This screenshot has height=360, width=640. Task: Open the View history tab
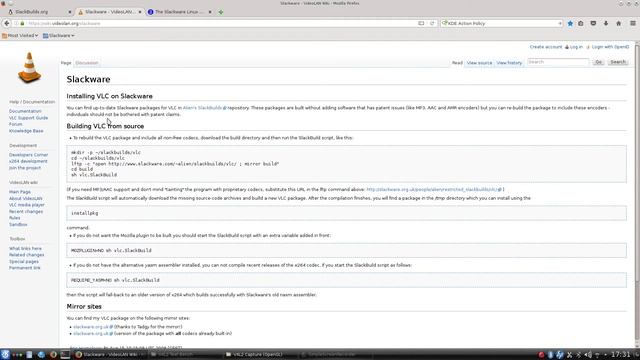coord(509,63)
